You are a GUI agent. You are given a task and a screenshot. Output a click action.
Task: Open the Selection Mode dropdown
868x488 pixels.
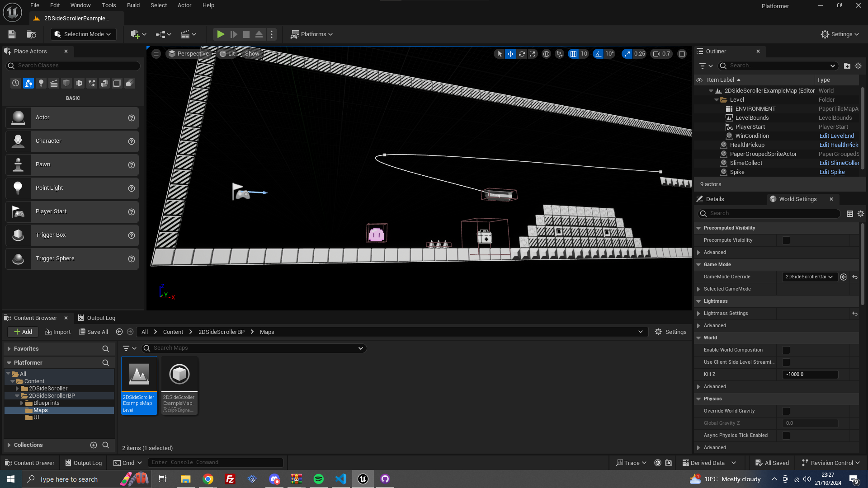(x=84, y=34)
